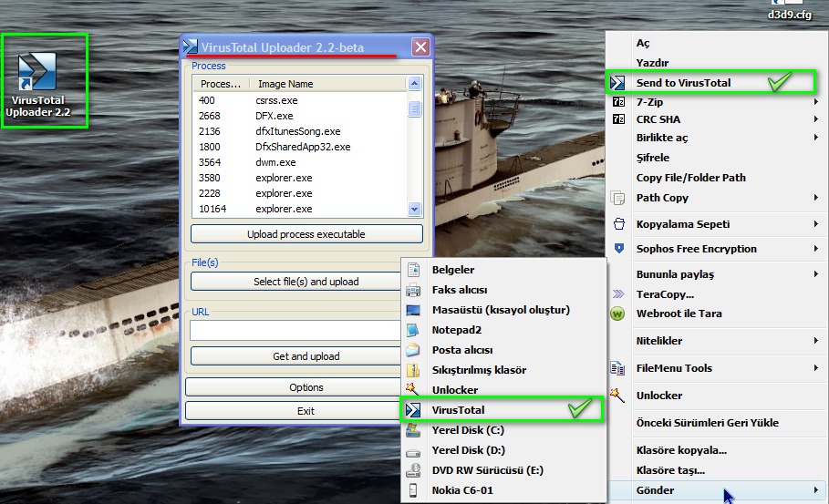
Task: Click the Masaüstü shortcut icon
Action: [413, 310]
